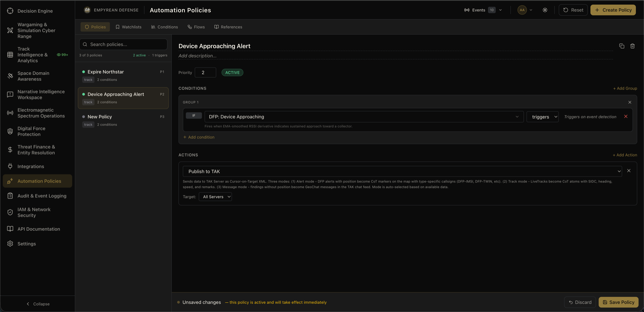Open Digital Force Protection shield icon

click(x=10, y=131)
